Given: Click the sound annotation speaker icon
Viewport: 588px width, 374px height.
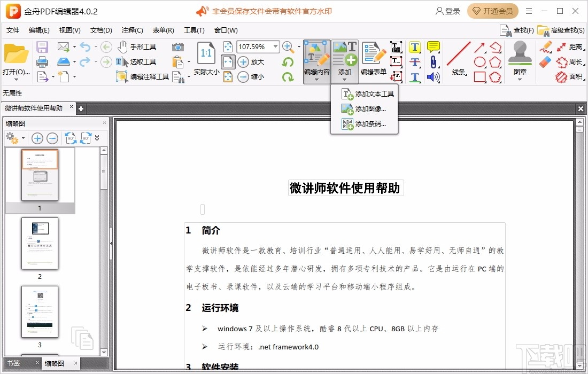Looking at the screenshot, I should coord(433,77).
